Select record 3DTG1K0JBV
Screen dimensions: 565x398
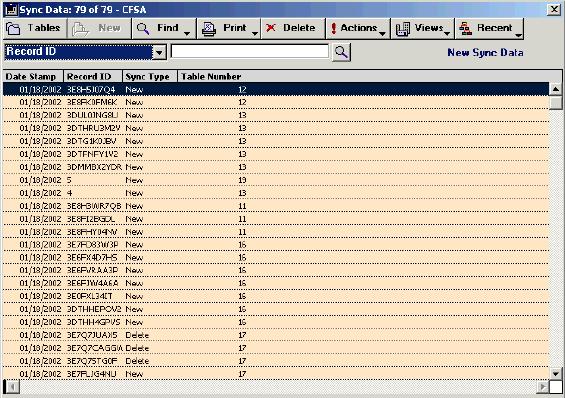pos(276,141)
